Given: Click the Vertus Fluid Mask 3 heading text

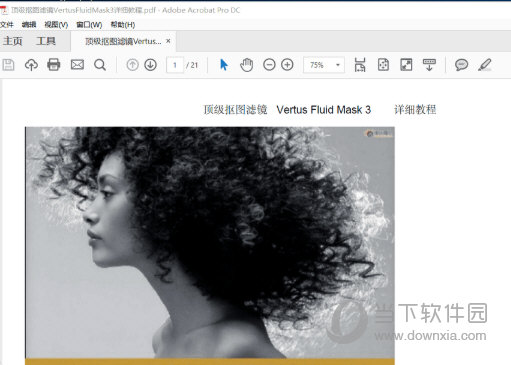Looking at the screenshot, I should pyautogui.click(x=324, y=110).
